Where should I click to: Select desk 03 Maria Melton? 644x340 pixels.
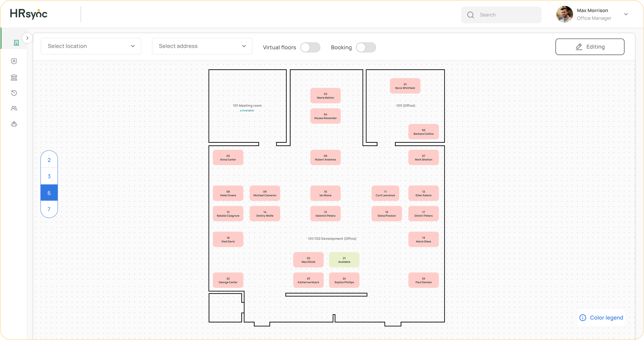coord(325,96)
